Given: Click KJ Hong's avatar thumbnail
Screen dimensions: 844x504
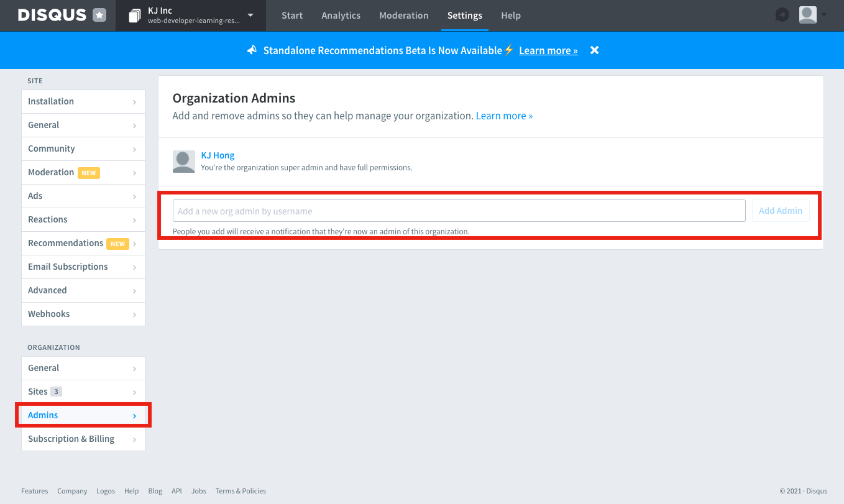Looking at the screenshot, I should [183, 161].
